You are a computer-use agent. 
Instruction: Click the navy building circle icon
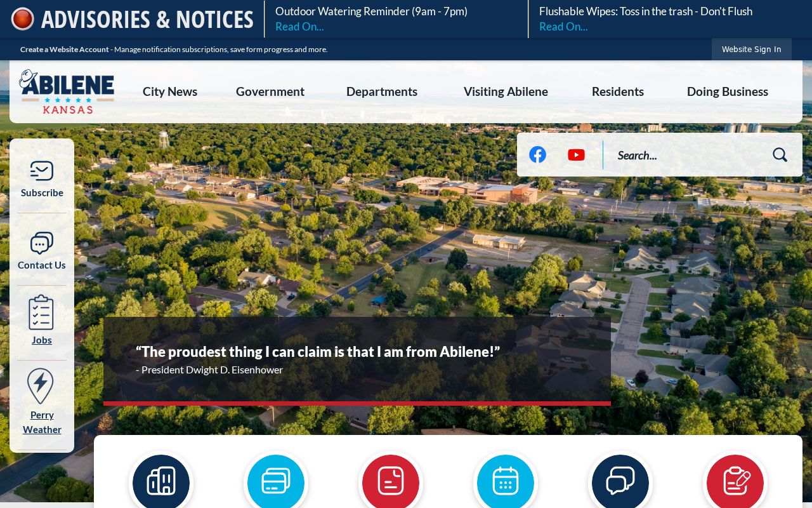click(x=161, y=482)
